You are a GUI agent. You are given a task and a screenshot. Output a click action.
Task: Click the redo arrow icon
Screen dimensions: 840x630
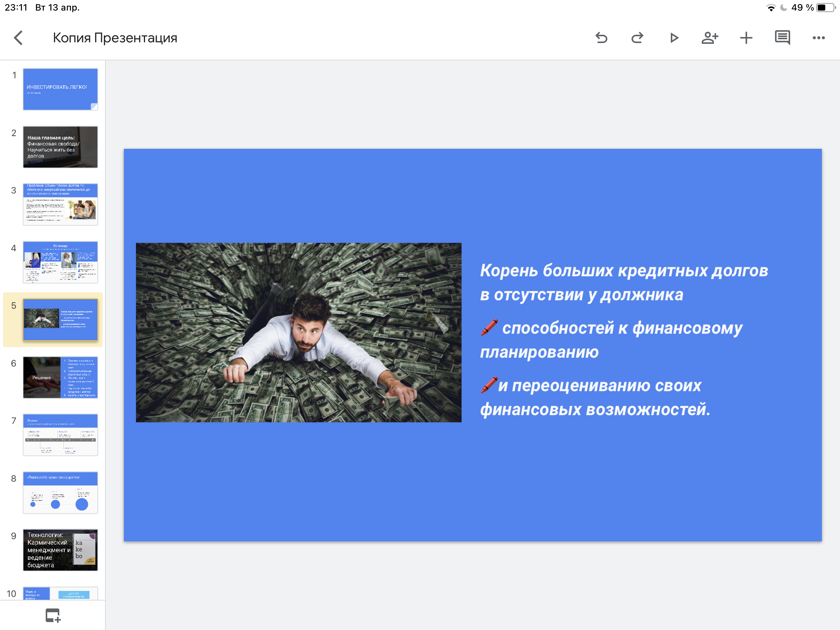pyautogui.click(x=637, y=38)
